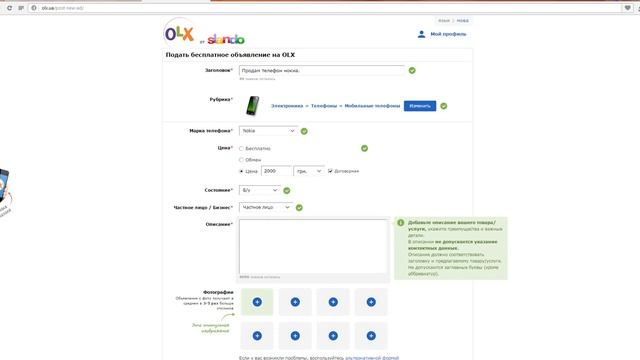Click the green checkmark next to the Частное лицо dropdown
The image size is (640, 360).
(299, 208)
